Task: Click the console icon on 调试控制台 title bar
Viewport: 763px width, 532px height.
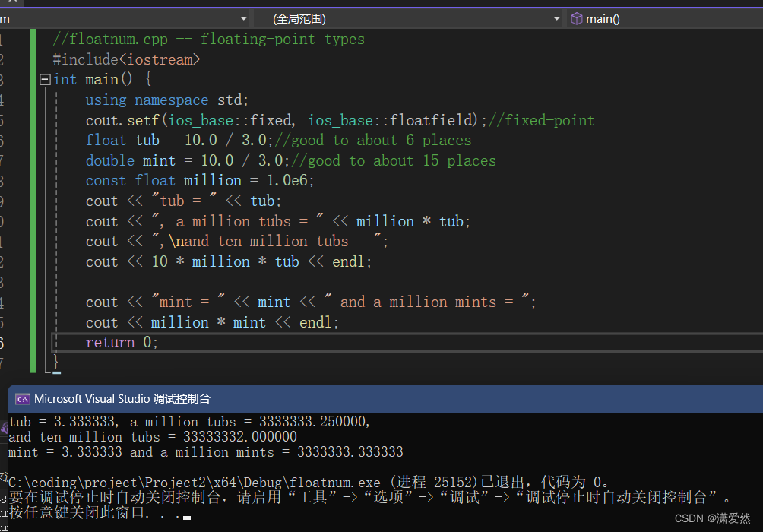Action: [x=22, y=398]
